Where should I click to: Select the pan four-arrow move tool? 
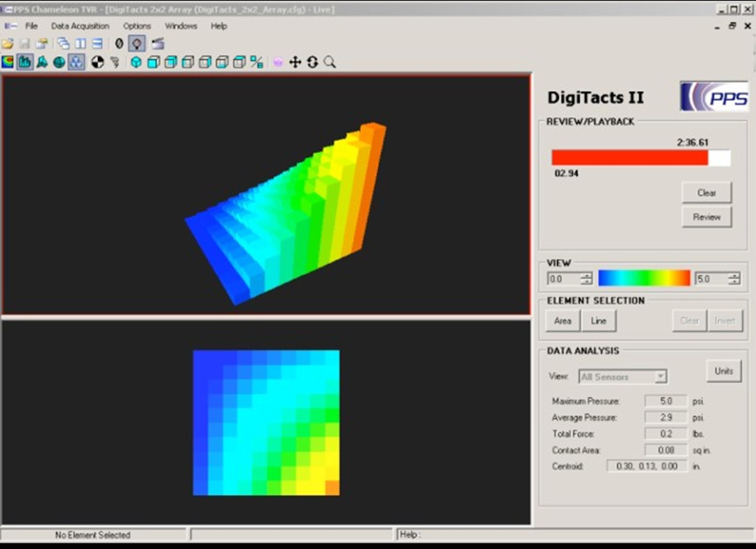coord(295,62)
